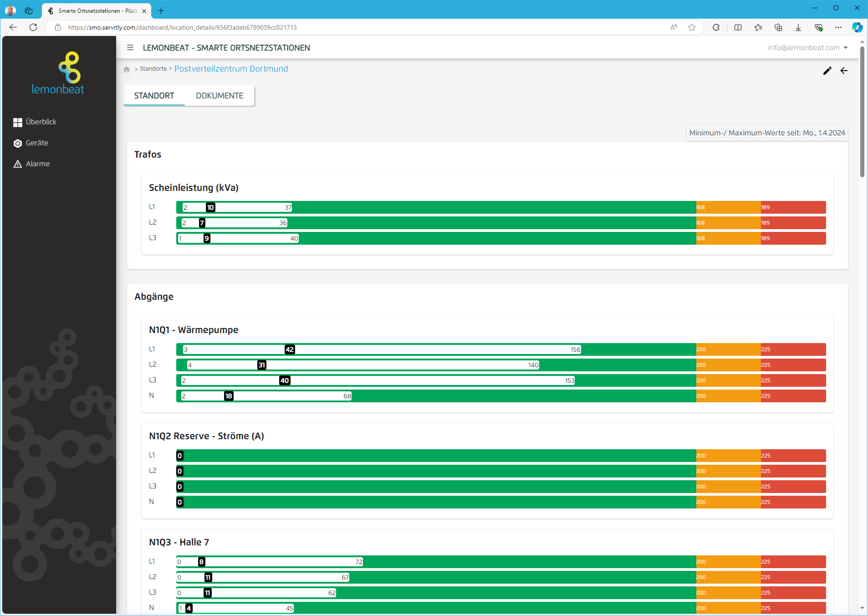Reload the page with refresh button
868x616 pixels.
pyautogui.click(x=33, y=27)
